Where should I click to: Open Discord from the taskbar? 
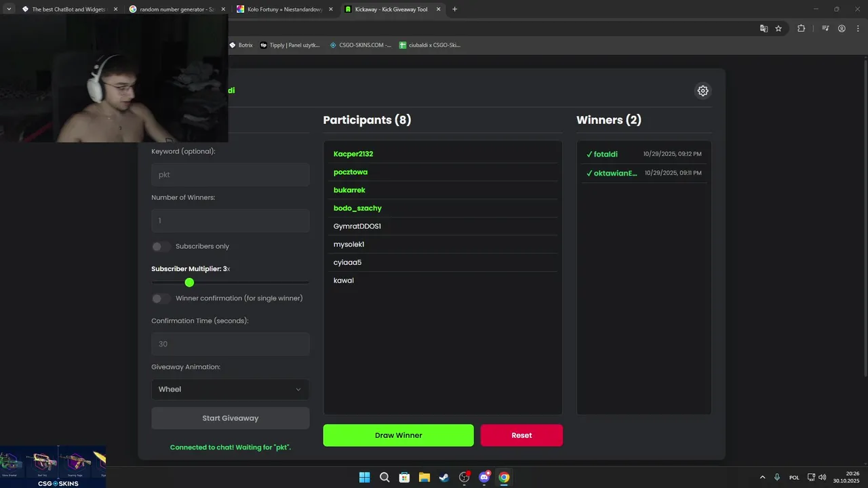[484, 477]
